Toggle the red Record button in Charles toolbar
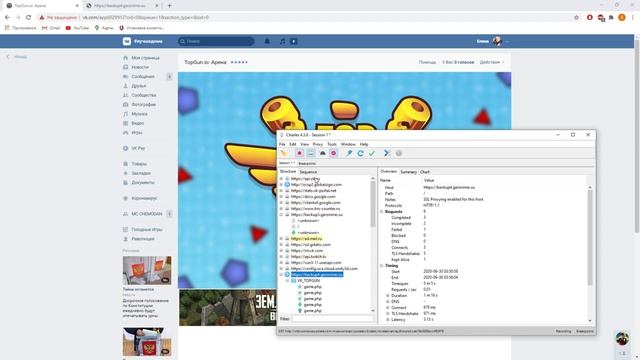This screenshot has height=360, width=640. click(299, 153)
